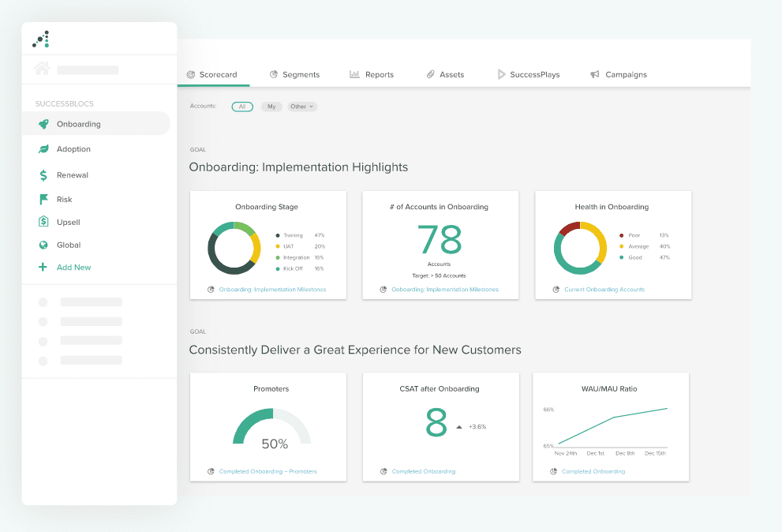Click the SuccessPlays play icon
This screenshot has width=782, height=532.
[x=503, y=74]
